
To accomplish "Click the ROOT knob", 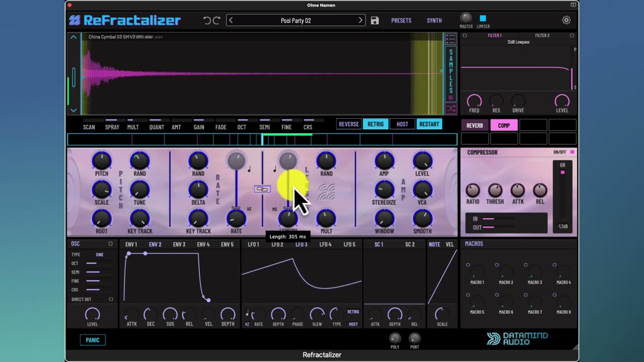I will 102,218.
